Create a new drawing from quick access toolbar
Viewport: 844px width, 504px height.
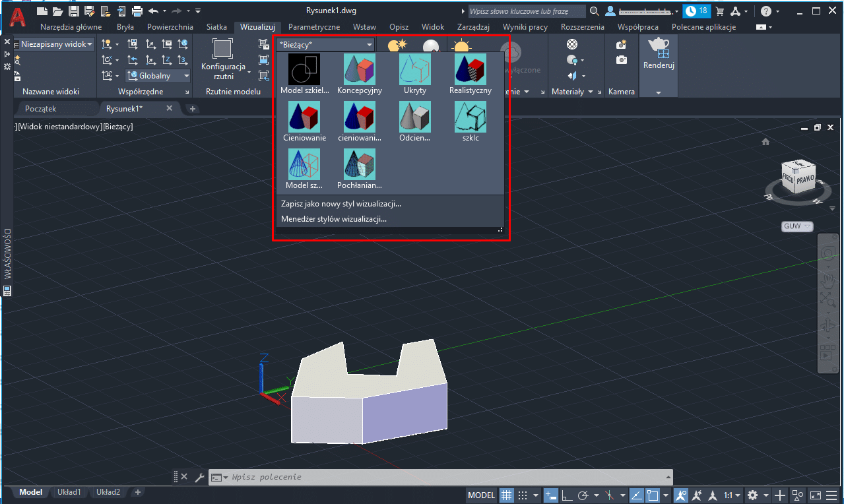click(43, 11)
